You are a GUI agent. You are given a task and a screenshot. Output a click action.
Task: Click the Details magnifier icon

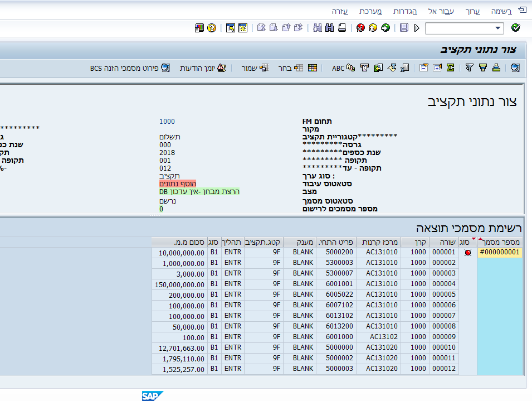click(x=515, y=68)
